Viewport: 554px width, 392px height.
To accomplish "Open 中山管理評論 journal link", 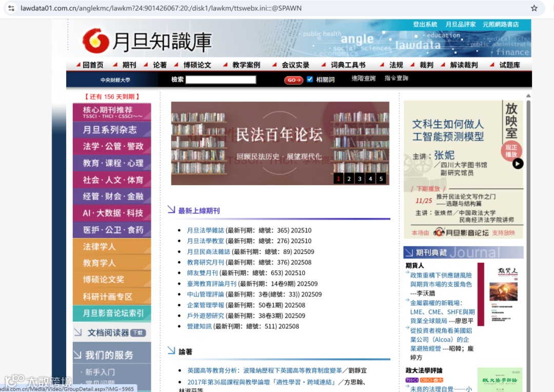I will pos(205,295).
